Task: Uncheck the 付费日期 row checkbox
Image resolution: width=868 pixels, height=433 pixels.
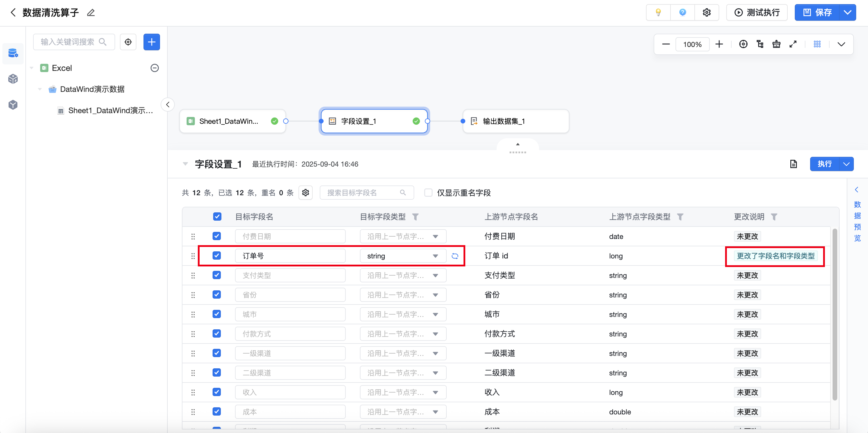Action: [x=217, y=236]
